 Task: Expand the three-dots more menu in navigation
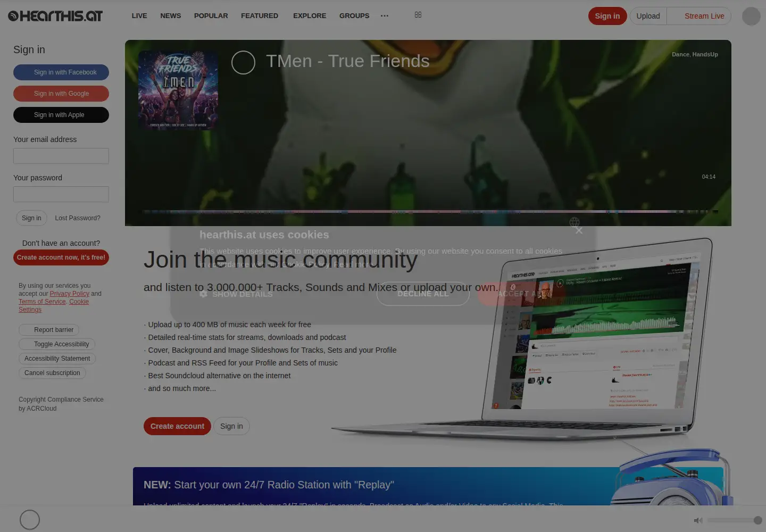point(385,16)
